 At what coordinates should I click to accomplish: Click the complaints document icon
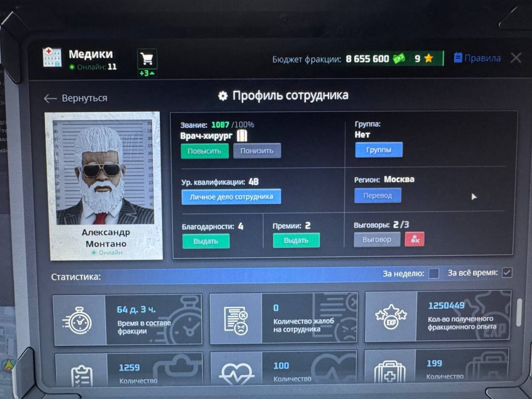pos(235,319)
